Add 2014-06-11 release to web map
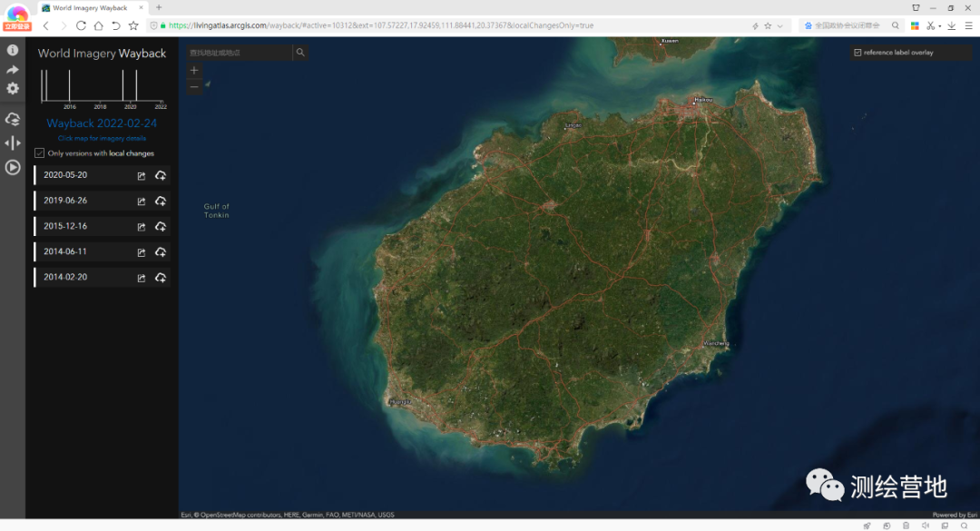 [161, 252]
